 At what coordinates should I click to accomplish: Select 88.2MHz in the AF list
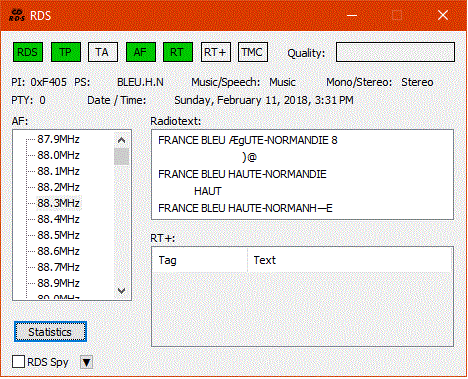tap(58, 187)
